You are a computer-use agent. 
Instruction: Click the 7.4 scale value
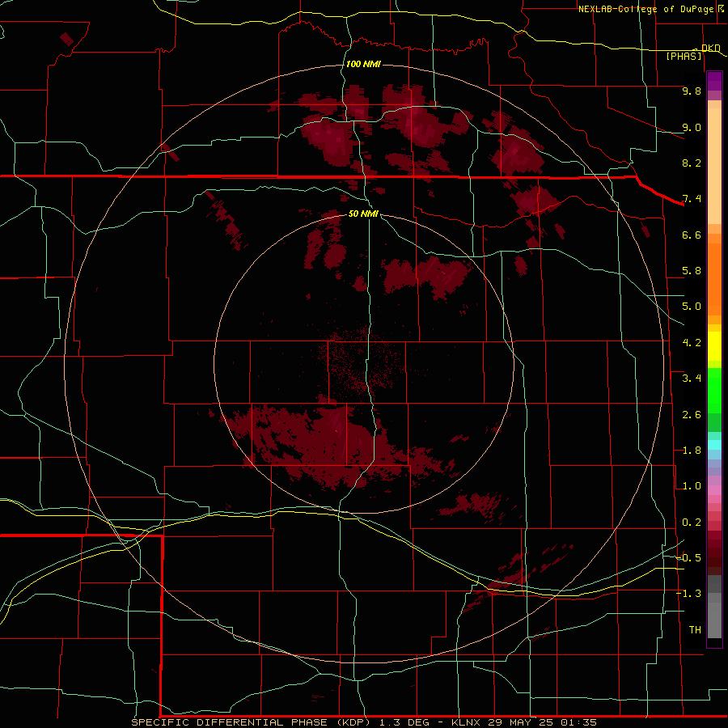point(692,199)
